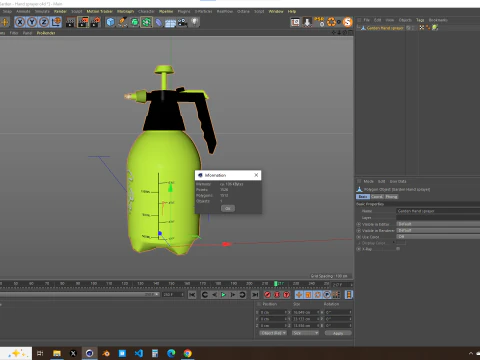Click the green material tag on sprayer object
The height and width of the screenshot is (360, 480).
[435, 28]
